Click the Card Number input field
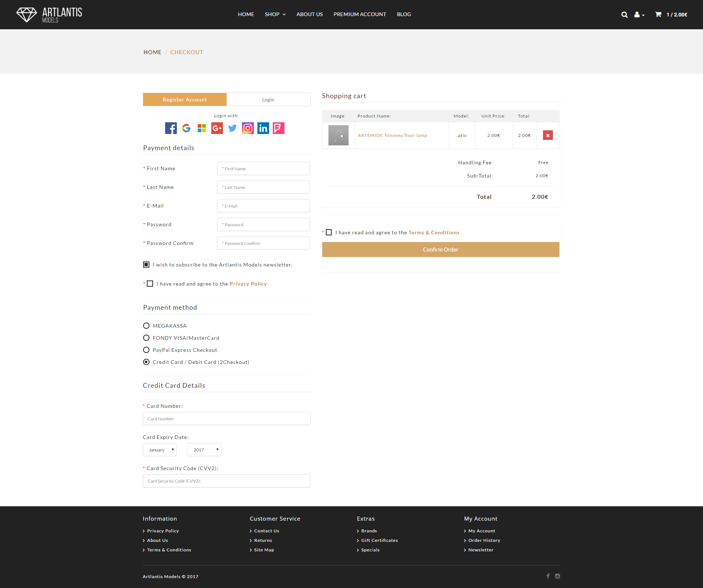The image size is (703, 588). [226, 419]
